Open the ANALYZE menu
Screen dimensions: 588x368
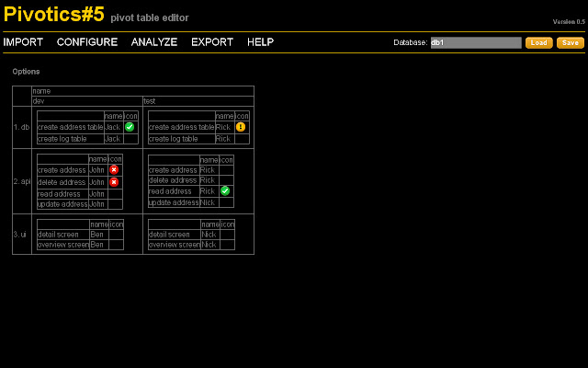tap(154, 42)
